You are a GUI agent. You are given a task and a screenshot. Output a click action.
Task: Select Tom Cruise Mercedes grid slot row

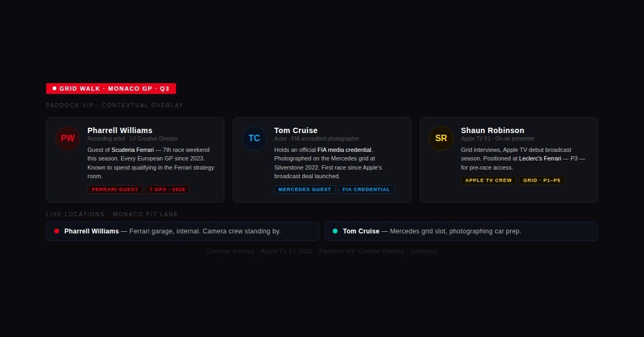[x=461, y=231]
